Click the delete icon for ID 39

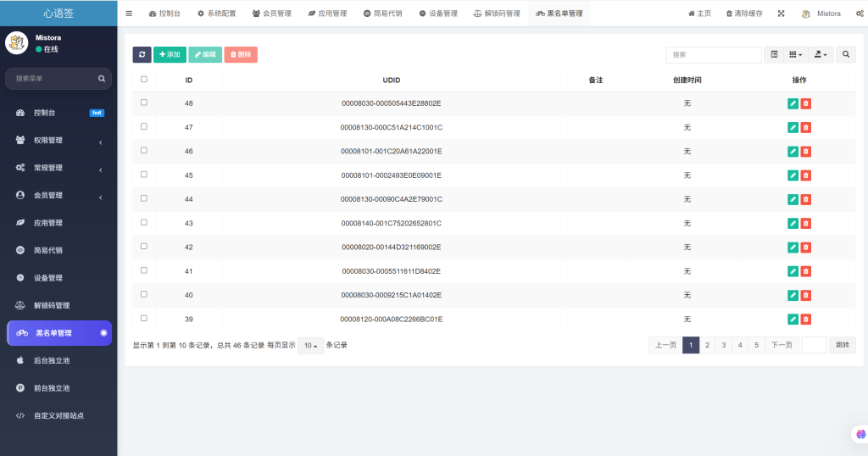806,320
